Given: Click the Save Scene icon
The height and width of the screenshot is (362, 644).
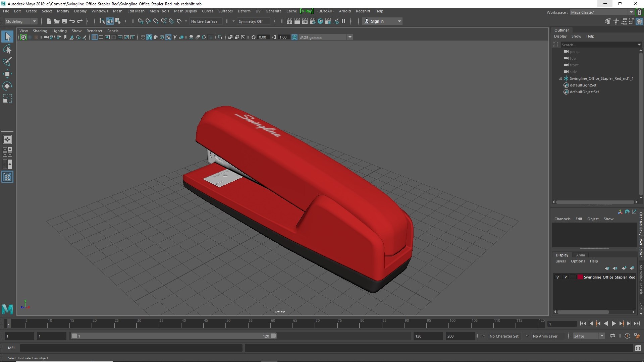Looking at the screenshot, I should point(64,21).
